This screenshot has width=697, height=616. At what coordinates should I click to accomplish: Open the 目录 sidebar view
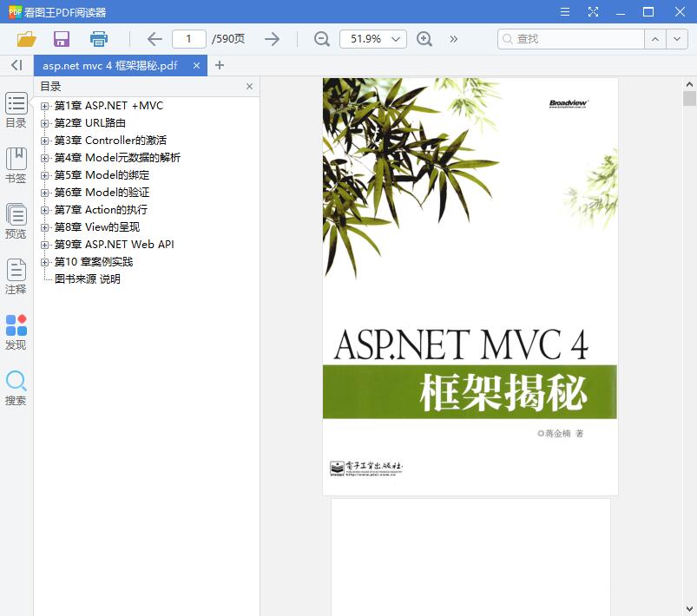point(16,110)
